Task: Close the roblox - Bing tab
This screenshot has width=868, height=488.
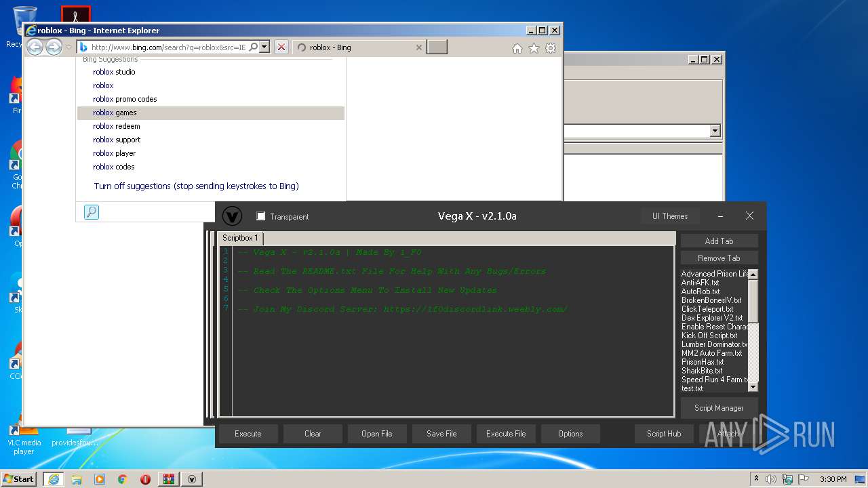Action: 418,47
